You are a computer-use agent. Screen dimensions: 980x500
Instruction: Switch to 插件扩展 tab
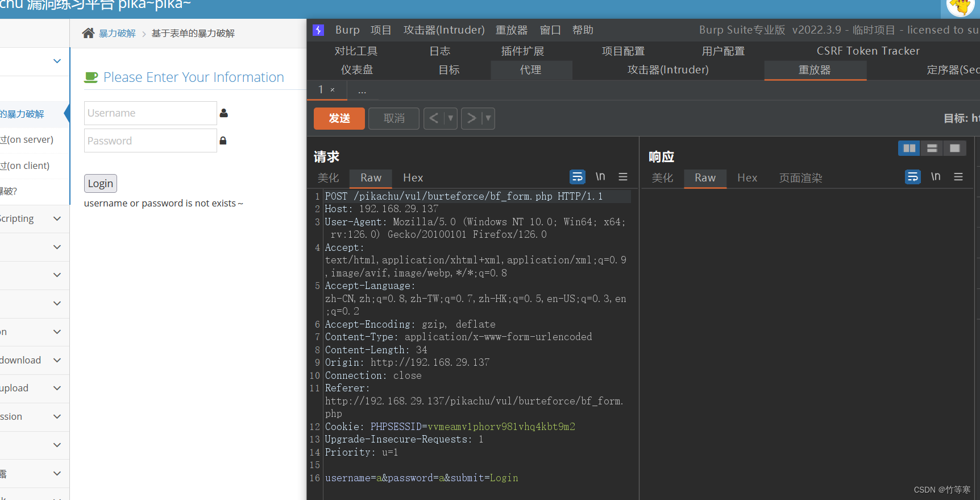coord(522,51)
